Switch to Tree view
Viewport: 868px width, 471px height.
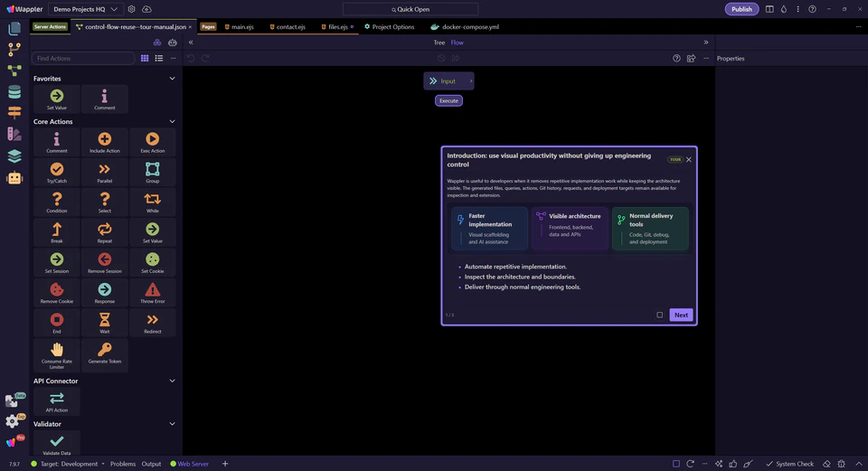(439, 42)
